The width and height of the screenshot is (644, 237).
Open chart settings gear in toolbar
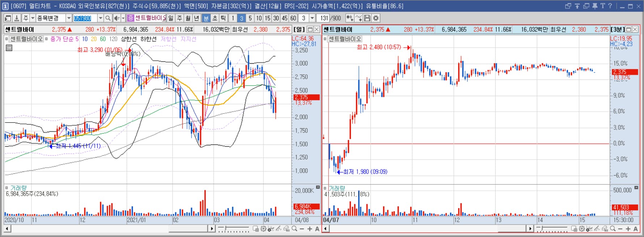(376, 18)
